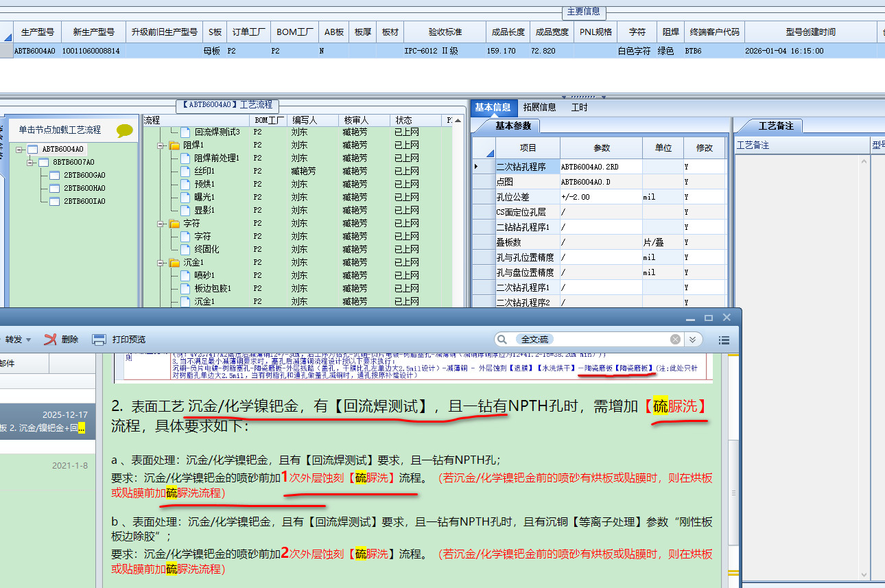Viewport: 885px width, 588px height.
Task: Click the IPC-6012 II级 cell in main info
Action: (x=445, y=51)
